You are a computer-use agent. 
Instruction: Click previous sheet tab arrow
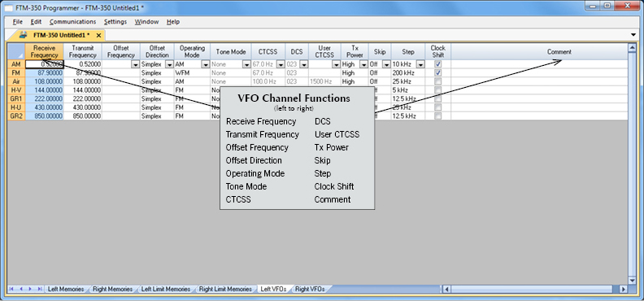21,289
